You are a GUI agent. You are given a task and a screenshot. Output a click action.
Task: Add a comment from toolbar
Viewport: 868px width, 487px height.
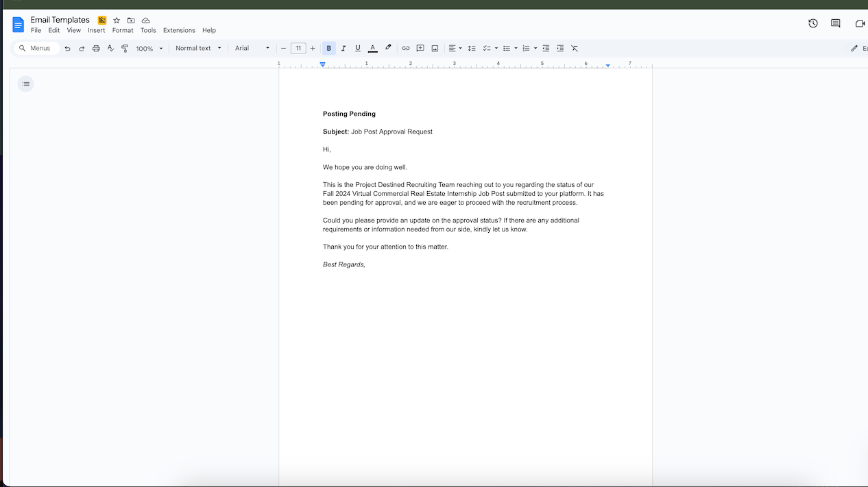tap(420, 49)
